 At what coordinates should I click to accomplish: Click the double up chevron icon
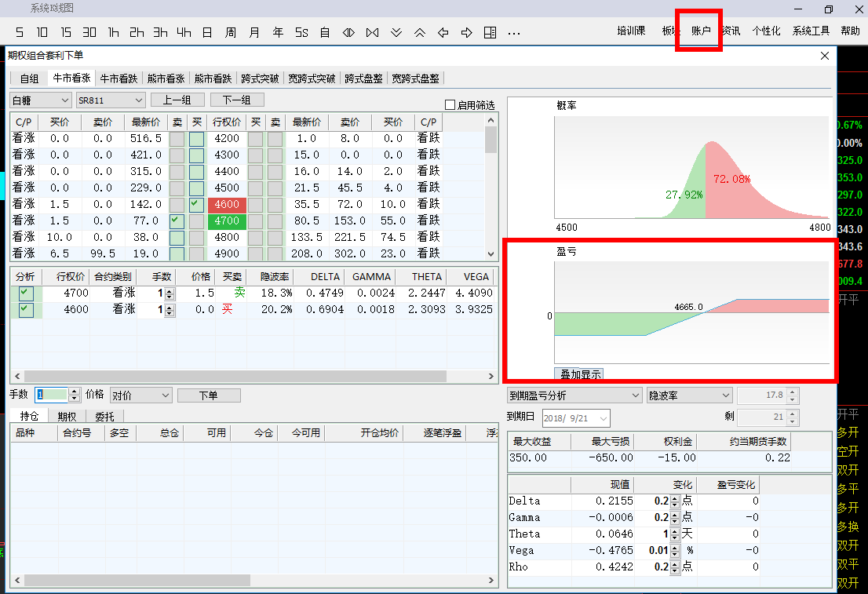click(420, 32)
